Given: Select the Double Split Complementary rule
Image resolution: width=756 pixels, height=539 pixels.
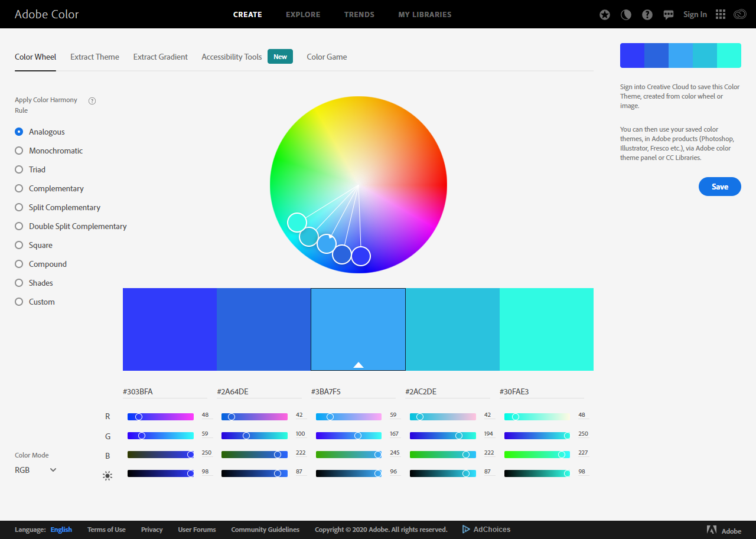Looking at the screenshot, I should pos(71,226).
